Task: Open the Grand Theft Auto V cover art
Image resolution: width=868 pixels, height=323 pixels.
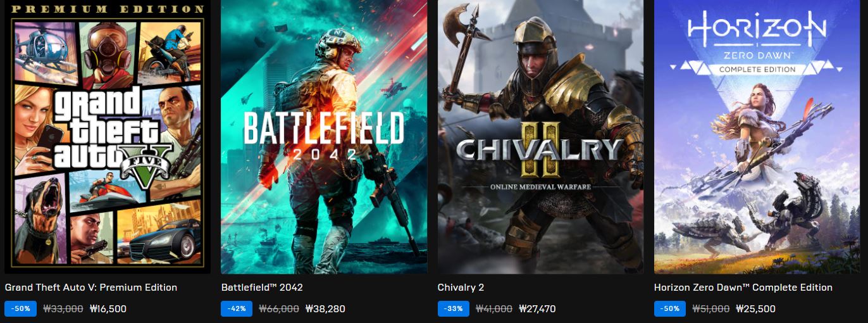Action: tap(108, 137)
